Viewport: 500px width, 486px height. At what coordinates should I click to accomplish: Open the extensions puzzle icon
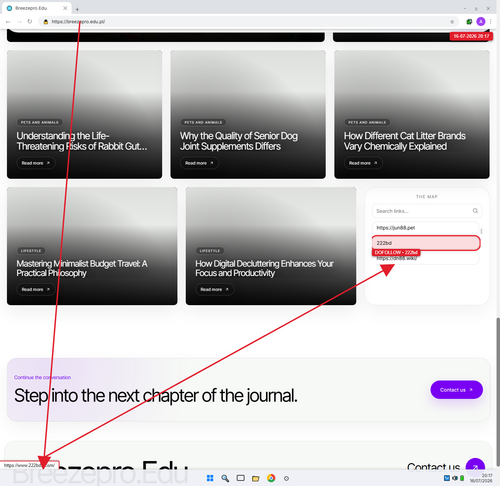[x=469, y=22]
